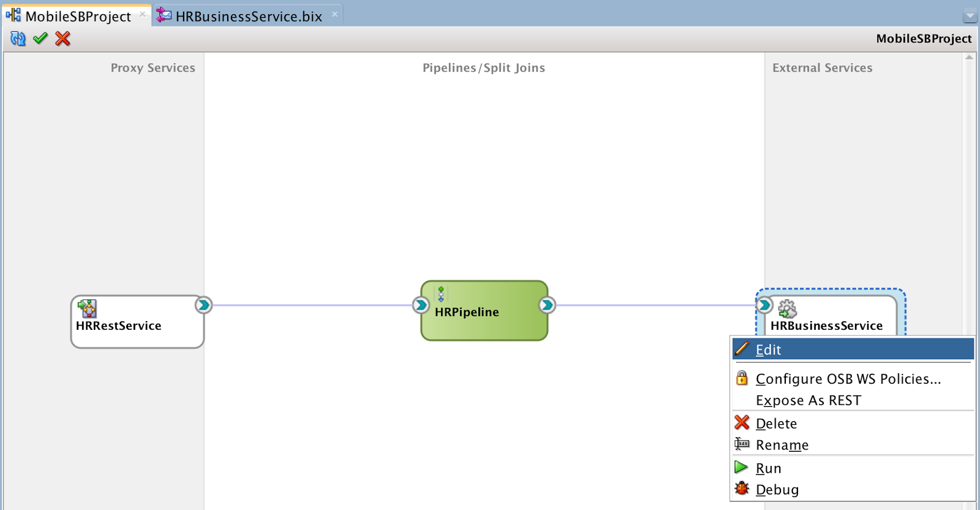Click the red X Delete icon
This screenshot has height=510, width=980.
(742, 422)
